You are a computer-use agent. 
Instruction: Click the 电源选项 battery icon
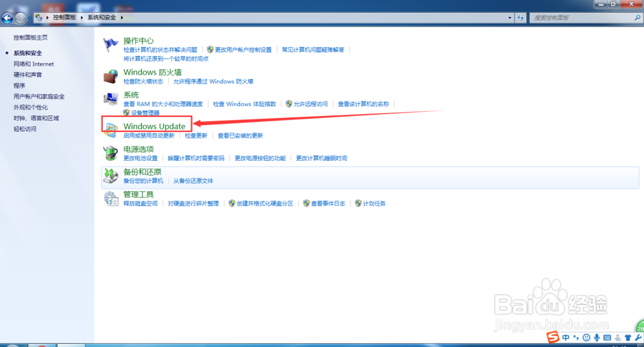click(111, 153)
